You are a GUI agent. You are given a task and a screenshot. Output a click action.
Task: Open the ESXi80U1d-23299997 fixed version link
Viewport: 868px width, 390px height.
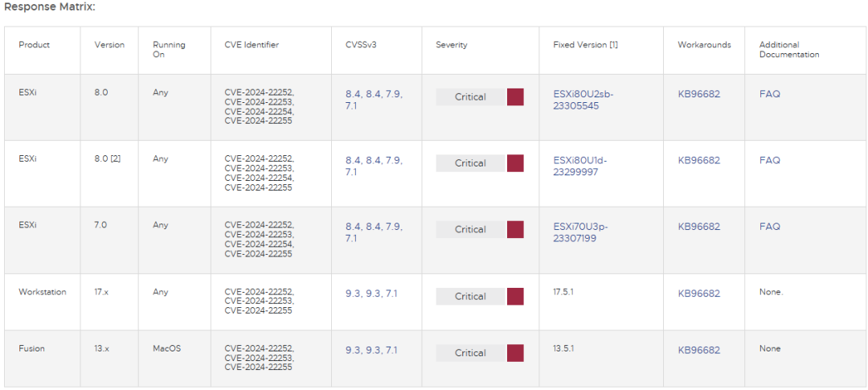[580, 166]
